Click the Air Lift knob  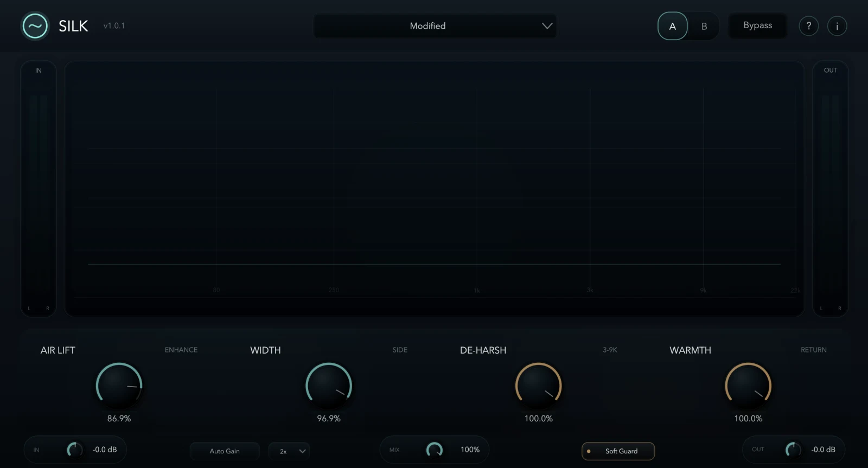[x=119, y=386]
